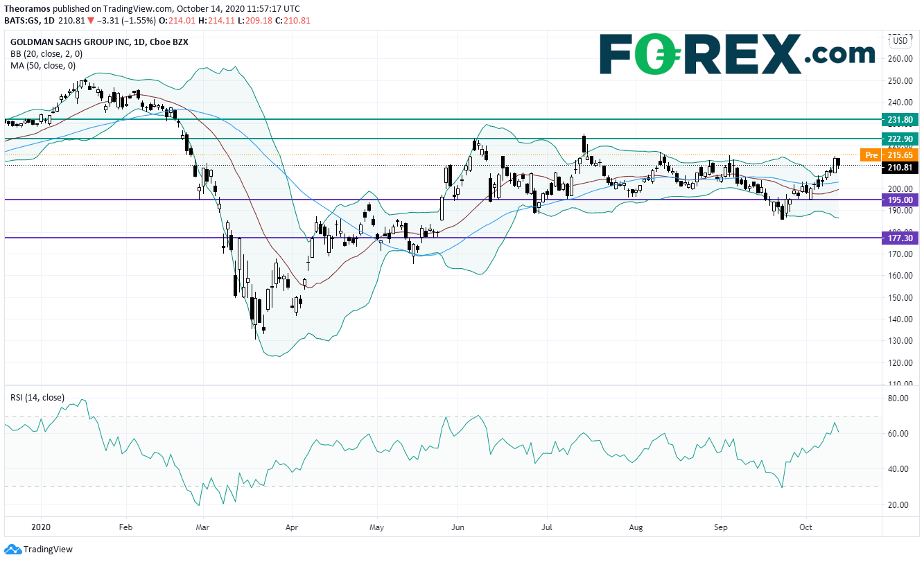Click the black 210.81 last price tag
924x562 pixels.
coord(899,167)
